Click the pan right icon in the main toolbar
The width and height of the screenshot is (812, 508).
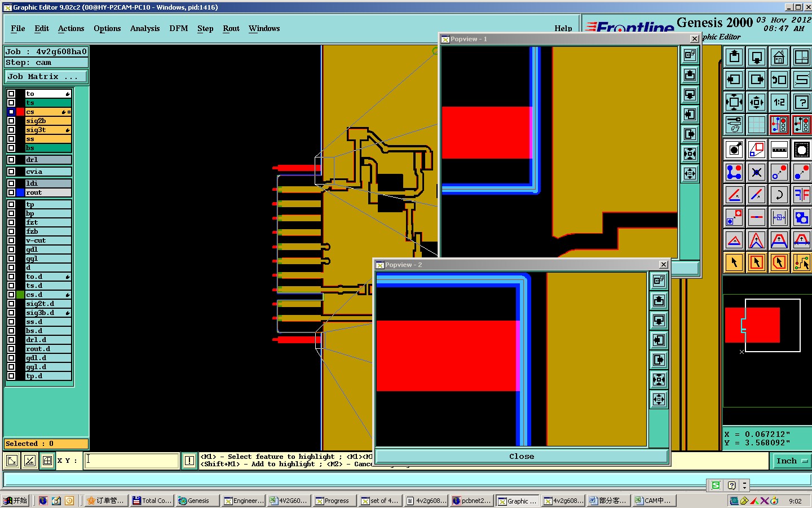click(x=757, y=79)
